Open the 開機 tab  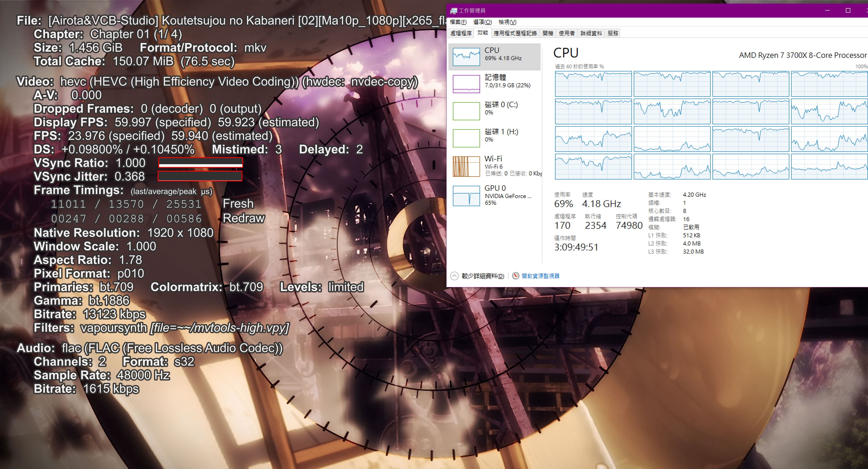pos(548,33)
